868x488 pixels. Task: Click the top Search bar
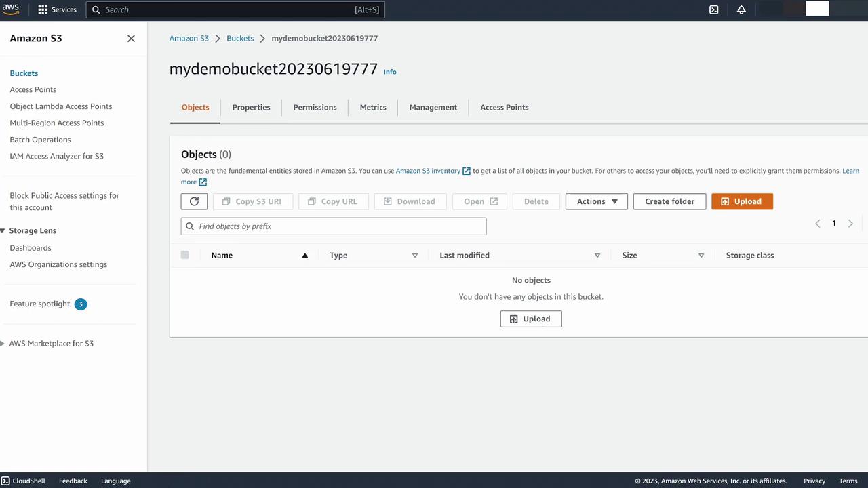[x=236, y=9]
